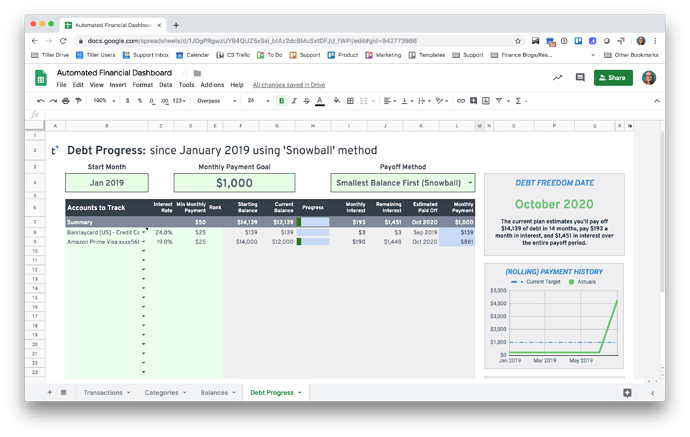Screen dimensions: 690x437
Task: Open the Debt Progress tab's dropdown arrow
Action: (x=300, y=393)
